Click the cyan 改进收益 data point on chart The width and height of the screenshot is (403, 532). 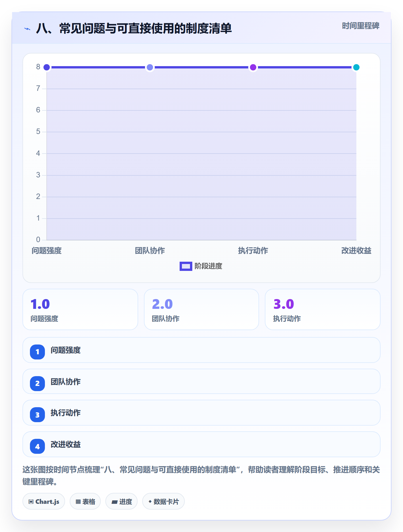pos(356,67)
